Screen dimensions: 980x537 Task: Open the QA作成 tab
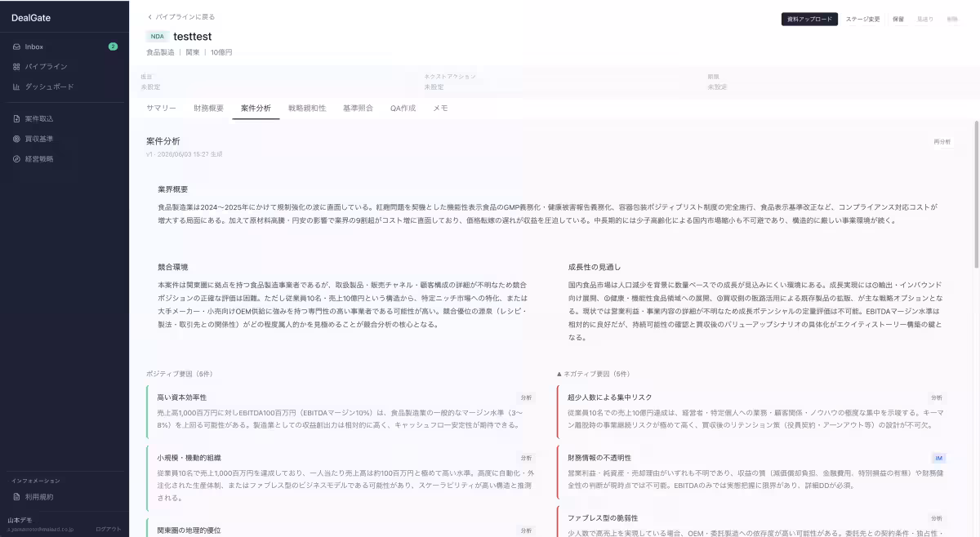[403, 108]
